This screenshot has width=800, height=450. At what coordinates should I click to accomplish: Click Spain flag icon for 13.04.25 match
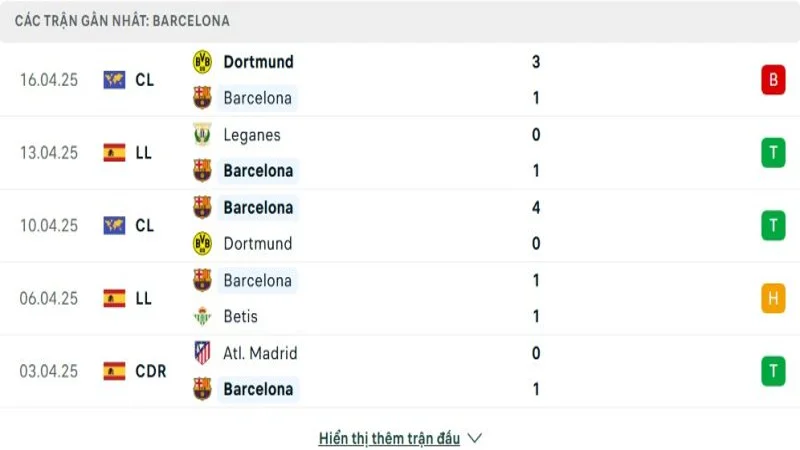pyautogui.click(x=114, y=153)
